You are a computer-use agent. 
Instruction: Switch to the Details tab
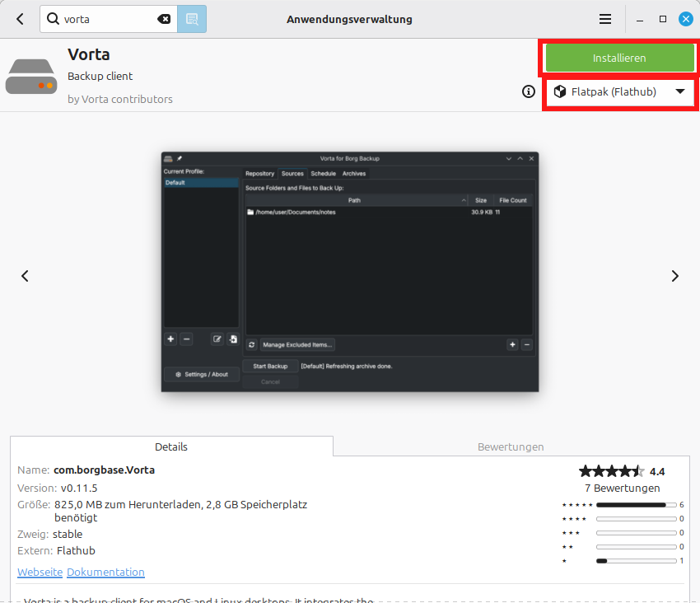171,446
